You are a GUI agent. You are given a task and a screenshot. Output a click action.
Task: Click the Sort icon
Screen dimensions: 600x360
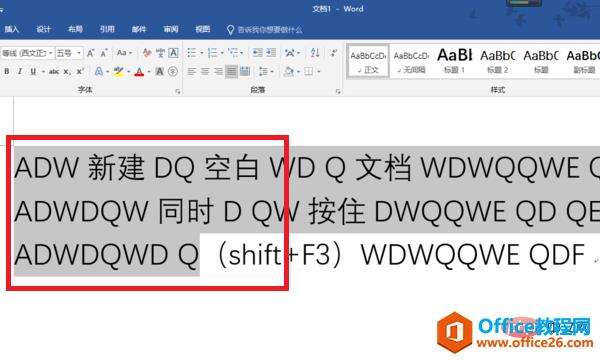click(x=315, y=53)
